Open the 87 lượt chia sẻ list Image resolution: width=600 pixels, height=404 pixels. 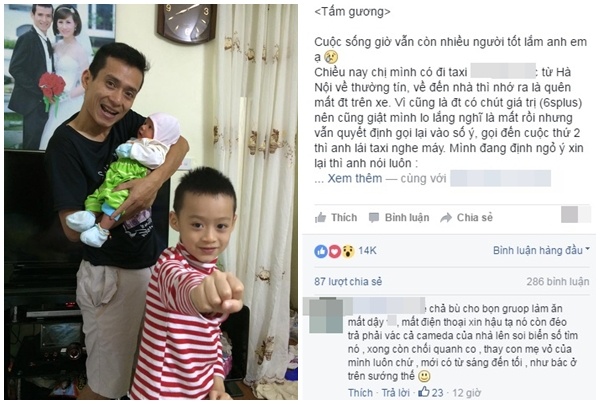click(x=348, y=282)
